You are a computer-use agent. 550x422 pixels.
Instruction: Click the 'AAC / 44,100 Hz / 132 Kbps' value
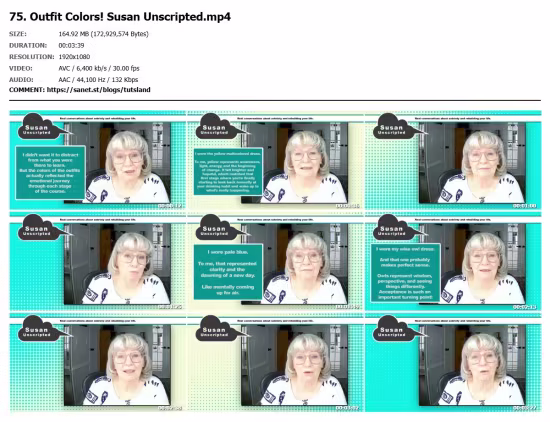(x=98, y=80)
